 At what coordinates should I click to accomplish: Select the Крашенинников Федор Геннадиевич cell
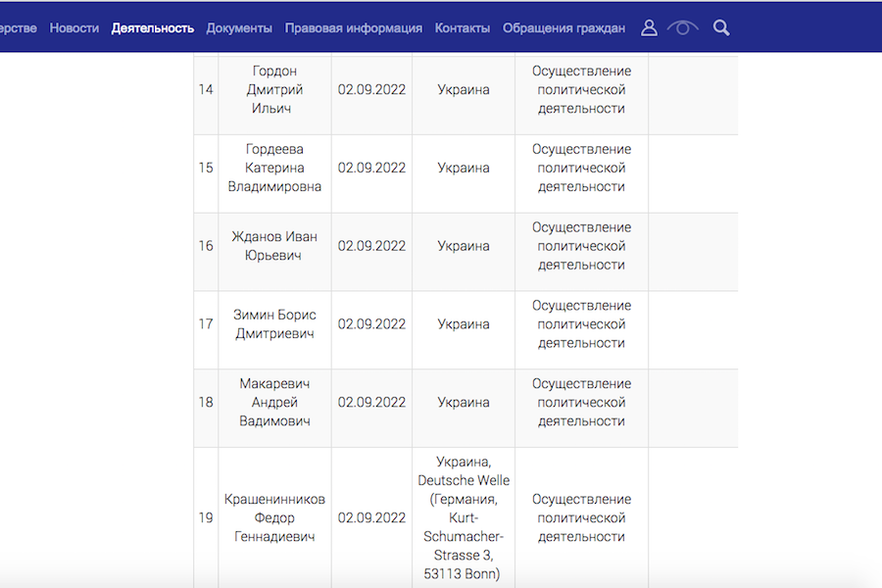pos(274,517)
